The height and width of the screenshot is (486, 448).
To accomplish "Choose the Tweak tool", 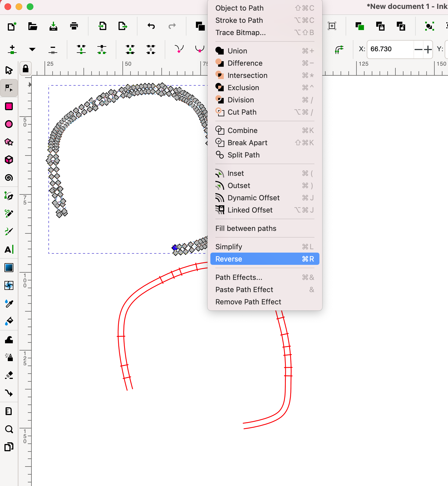I will [x=9, y=339].
